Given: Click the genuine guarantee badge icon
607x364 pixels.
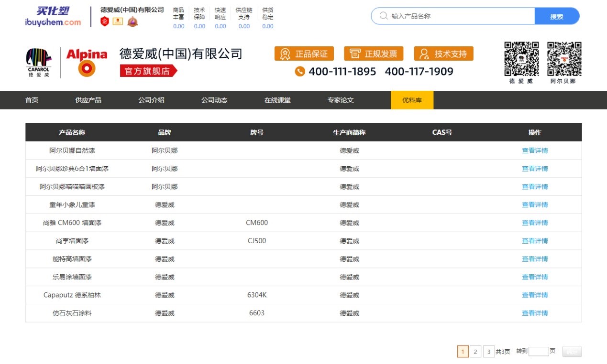Looking at the screenshot, I should click(x=285, y=54).
